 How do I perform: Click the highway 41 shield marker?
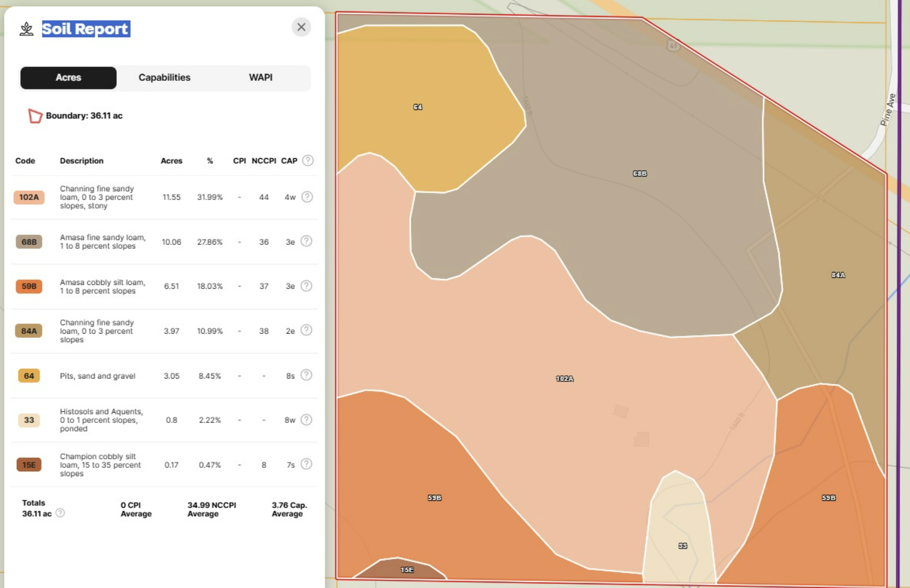(x=673, y=46)
